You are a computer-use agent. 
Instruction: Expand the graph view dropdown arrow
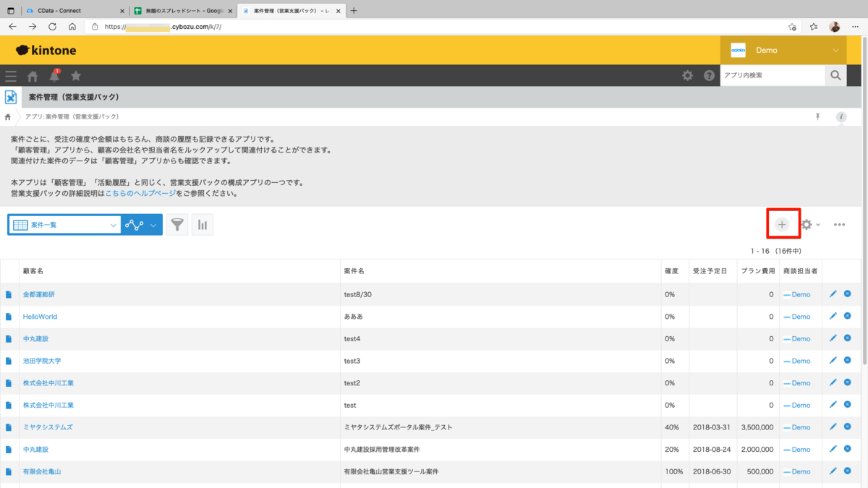click(153, 225)
